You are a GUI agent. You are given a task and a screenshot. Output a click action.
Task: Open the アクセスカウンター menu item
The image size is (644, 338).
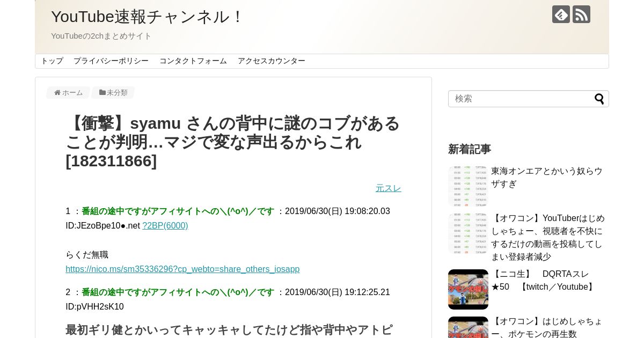272,61
